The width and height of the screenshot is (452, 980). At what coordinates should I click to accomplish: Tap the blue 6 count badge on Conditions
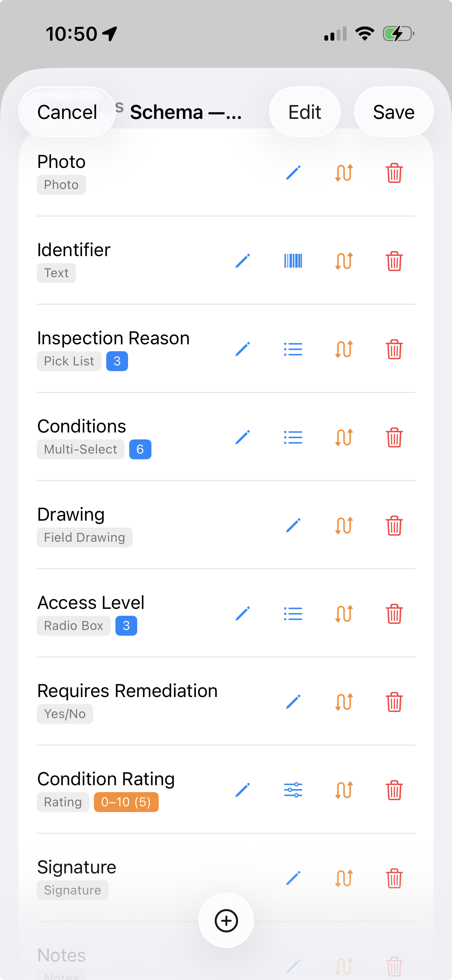pyautogui.click(x=140, y=449)
